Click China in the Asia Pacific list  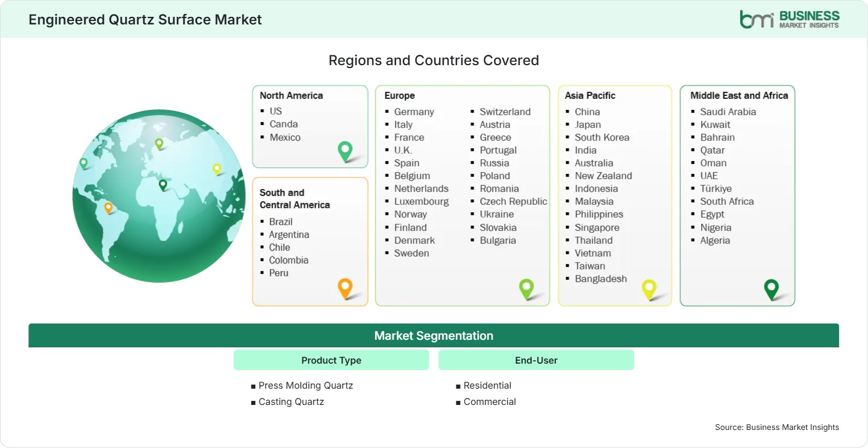[587, 112]
